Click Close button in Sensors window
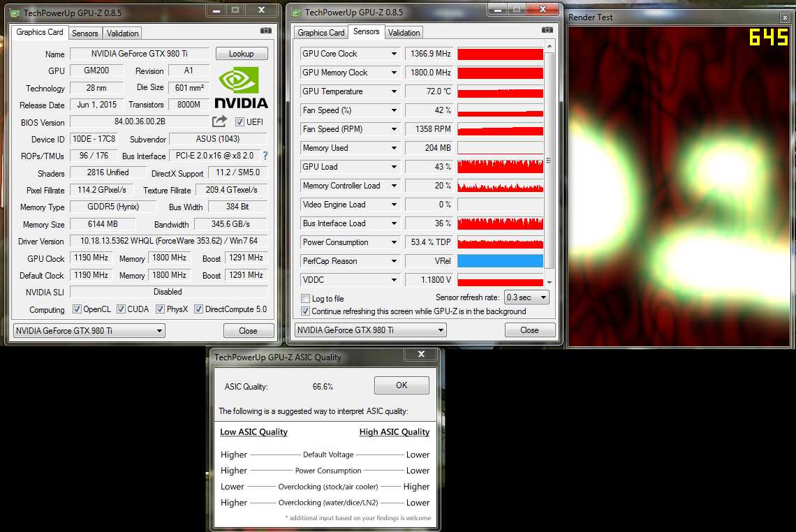 coord(529,330)
